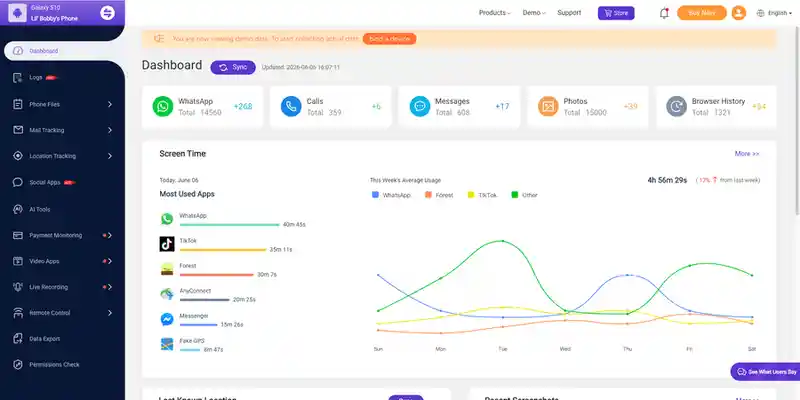Click the Data Export icon

pos(18,339)
